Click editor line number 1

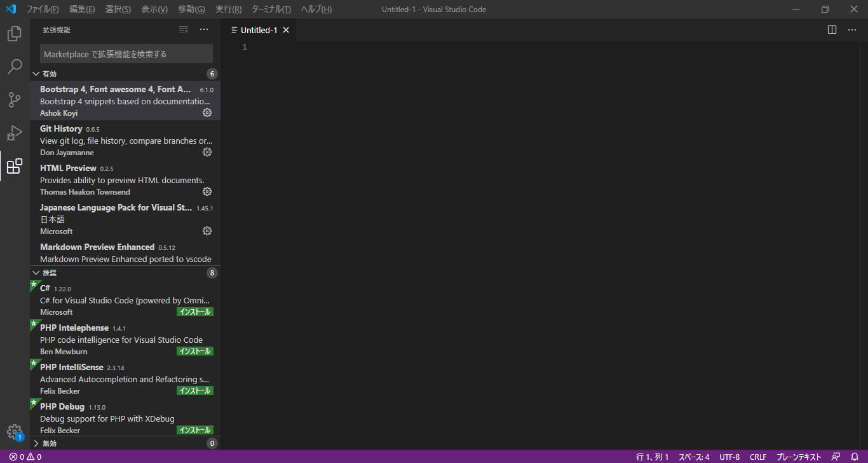point(245,47)
